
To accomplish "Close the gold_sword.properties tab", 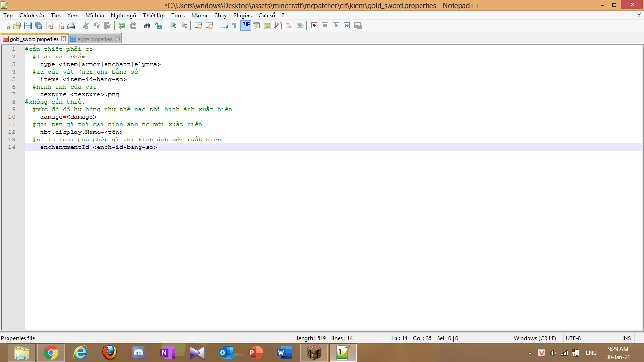I will click(x=64, y=39).
